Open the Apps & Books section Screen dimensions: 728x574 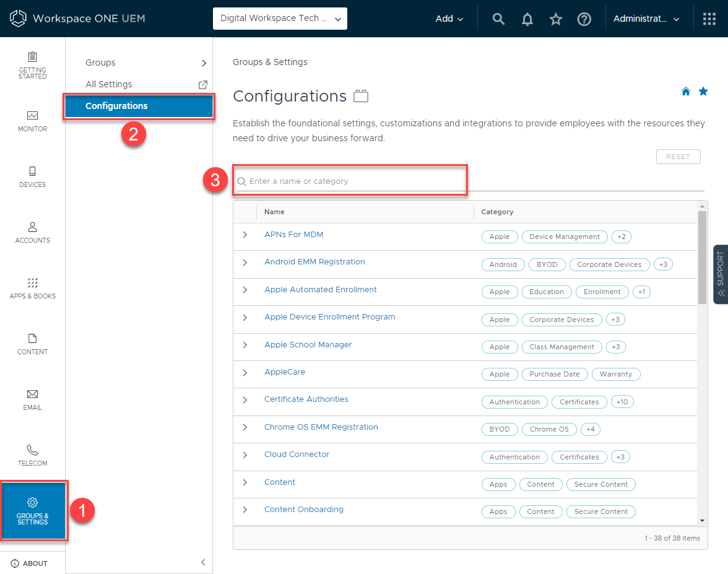click(x=32, y=289)
